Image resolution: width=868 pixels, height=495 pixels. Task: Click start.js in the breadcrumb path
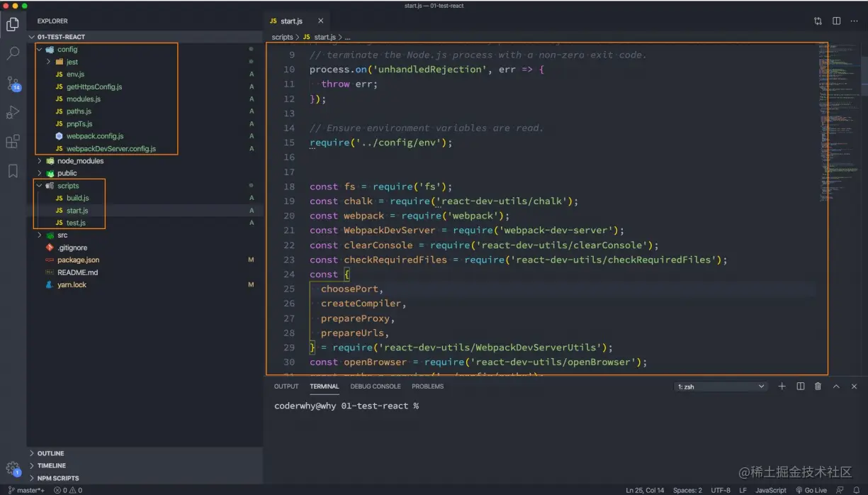325,37
